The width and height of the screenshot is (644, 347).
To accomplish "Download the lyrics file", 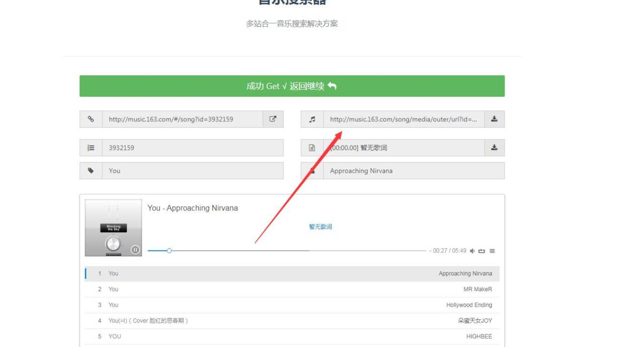I will pyautogui.click(x=494, y=148).
